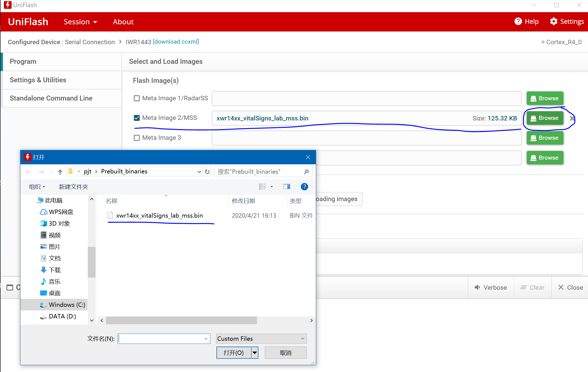Click the horizontal scrollbar in file list

click(x=181, y=320)
